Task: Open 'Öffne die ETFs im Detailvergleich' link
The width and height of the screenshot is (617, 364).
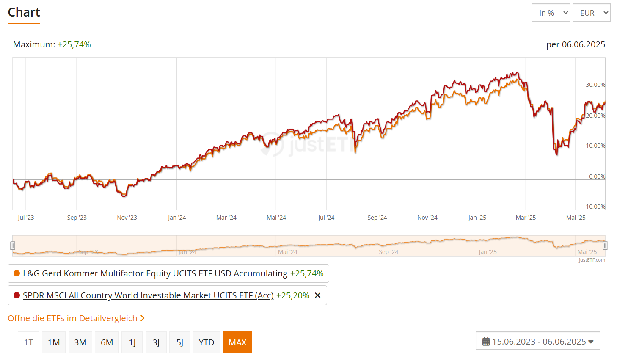Action: [72, 318]
